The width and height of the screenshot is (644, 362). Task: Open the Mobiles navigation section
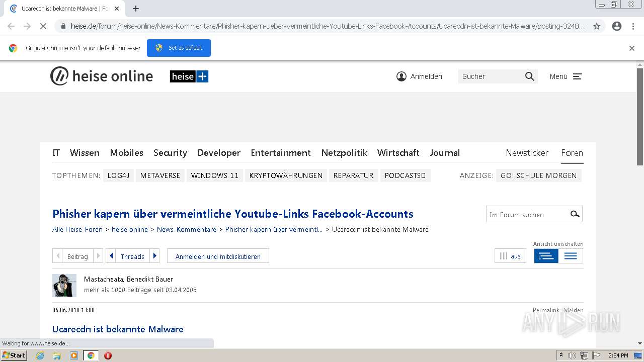point(127,153)
